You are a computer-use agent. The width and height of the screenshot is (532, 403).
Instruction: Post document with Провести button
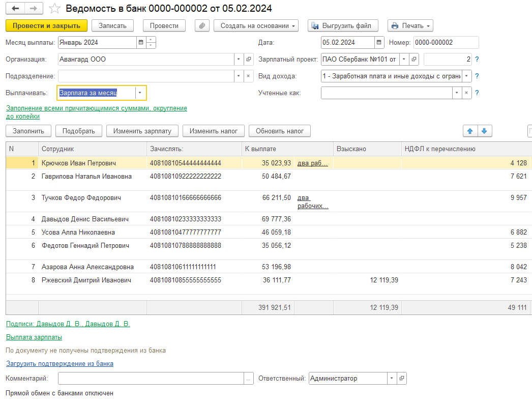[164, 26]
